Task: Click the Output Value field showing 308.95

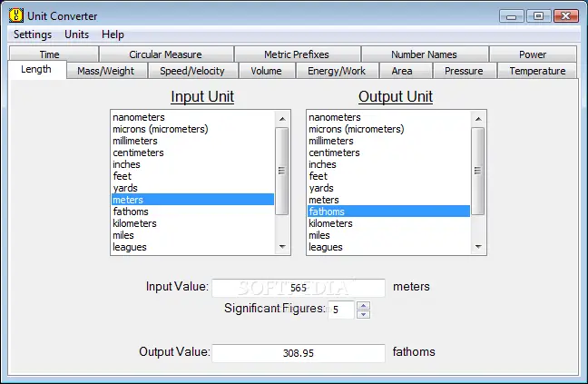Action: (299, 353)
